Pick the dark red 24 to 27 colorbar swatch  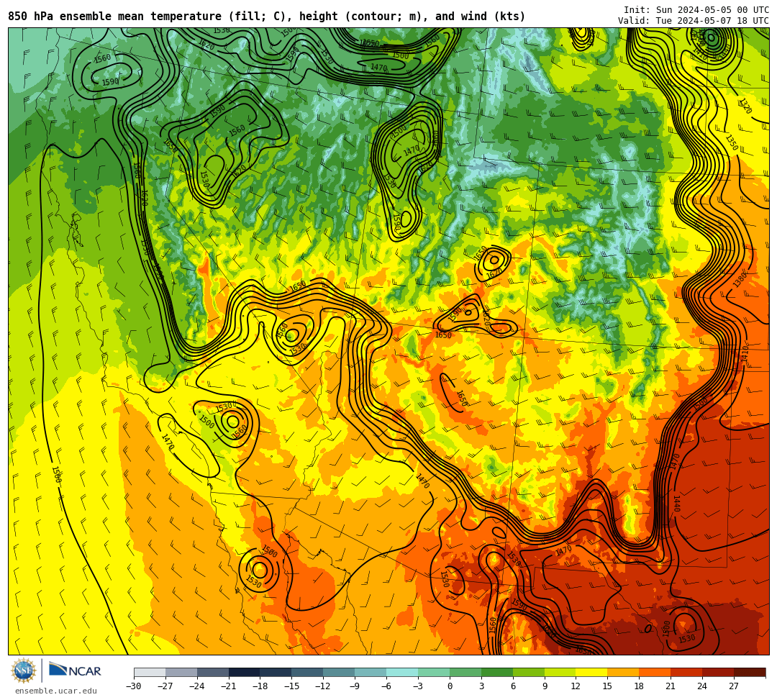(x=718, y=672)
